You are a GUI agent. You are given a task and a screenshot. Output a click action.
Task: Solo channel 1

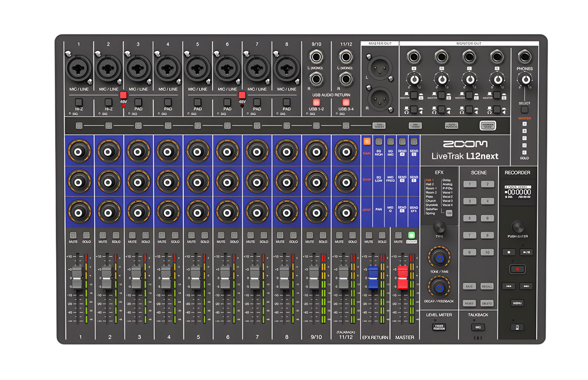86,235
